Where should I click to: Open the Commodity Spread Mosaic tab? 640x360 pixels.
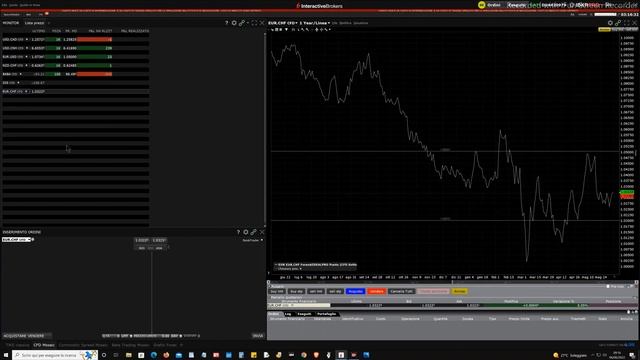tap(83, 345)
